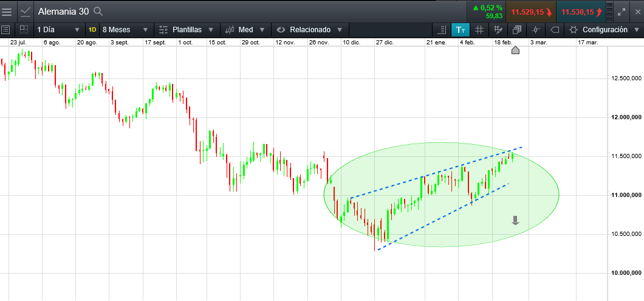Viewport: 644px width, 301px height.
Task: Click the 10.500,000 price axis label
Action: click(626, 234)
